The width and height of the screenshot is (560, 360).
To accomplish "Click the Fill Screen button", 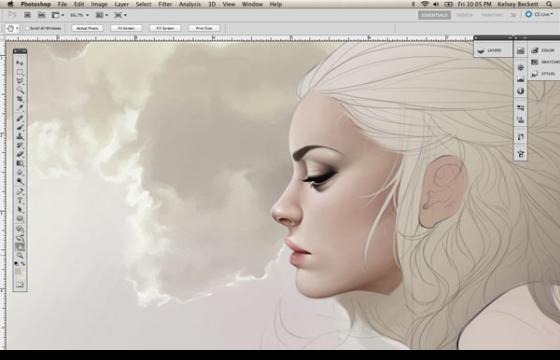I will [165, 28].
